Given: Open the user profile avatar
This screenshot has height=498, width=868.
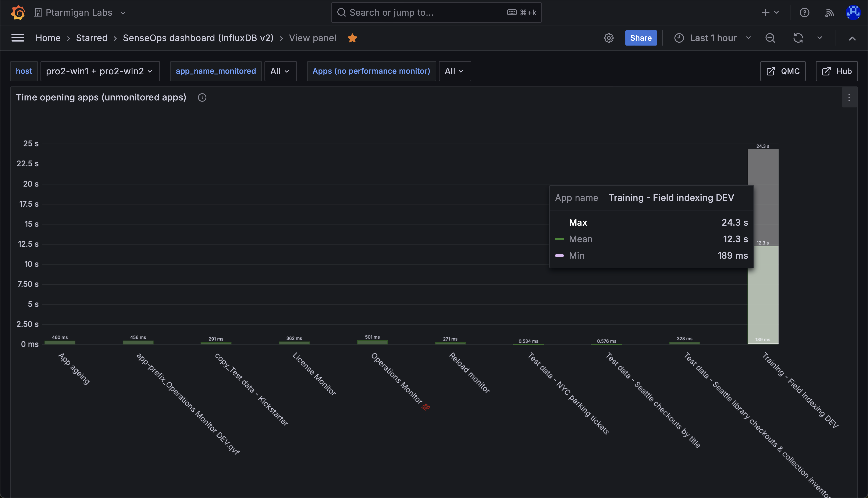Looking at the screenshot, I should 853,13.
